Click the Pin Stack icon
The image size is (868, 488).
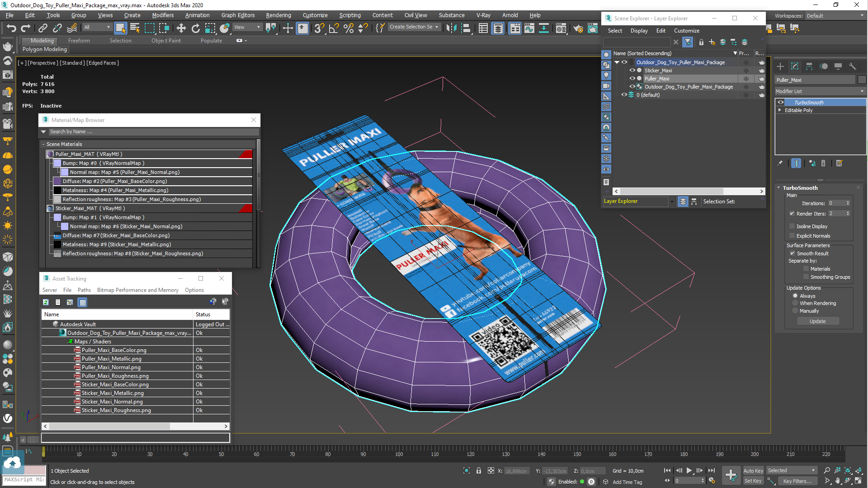(x=780, y=164)
